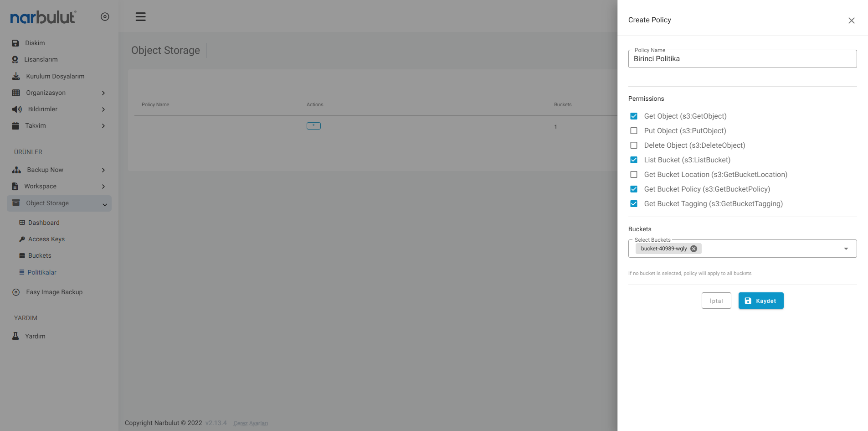Image resolution: width=868 pixels, height=431 pixels.
Task: Expand the Organizasyon submenu
Action: pos(103,93)
